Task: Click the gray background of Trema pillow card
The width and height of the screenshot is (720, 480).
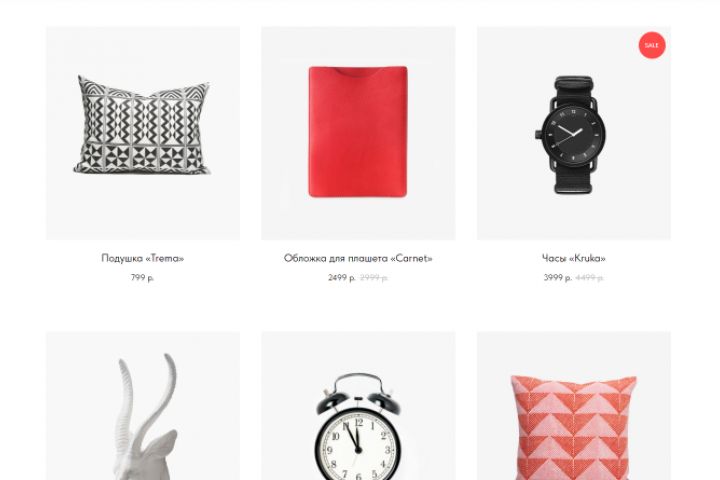Action: [142, 211]
